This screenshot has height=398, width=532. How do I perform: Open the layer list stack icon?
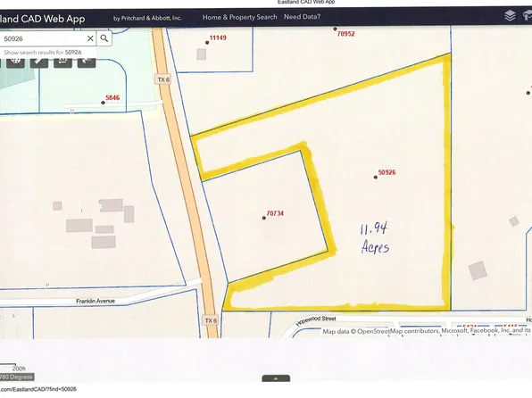point(510,15)
